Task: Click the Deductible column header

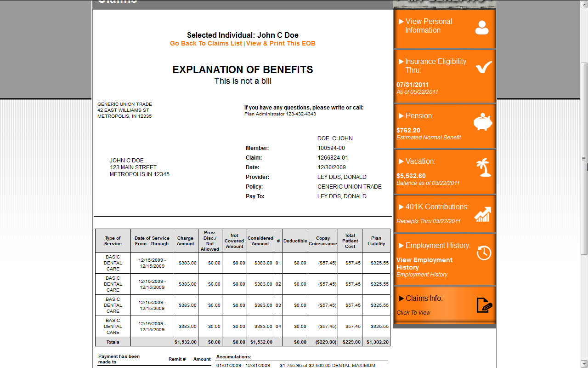Action: click(x=295, y=241)
